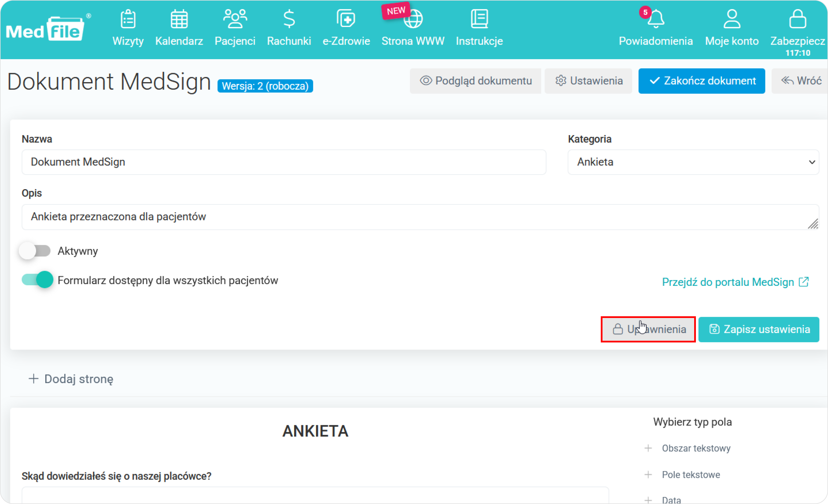
Task: Click the Zakończ dokument button
Action: point(701,81)
